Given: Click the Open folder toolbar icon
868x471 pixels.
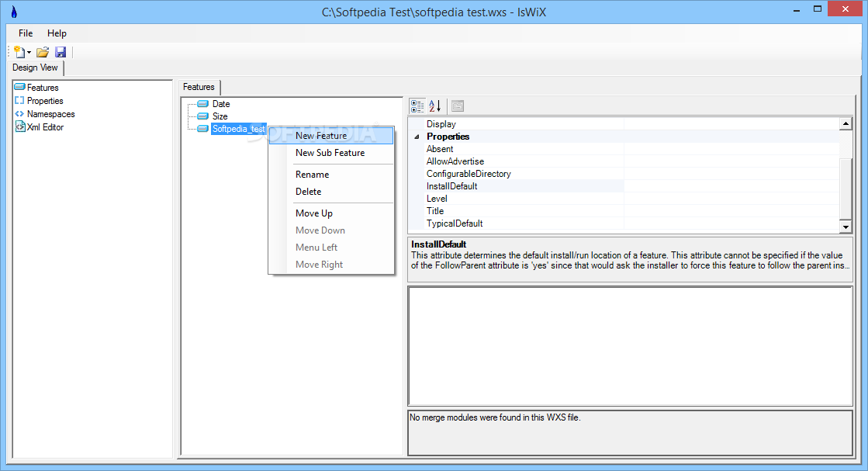Looking at the screenshot, I should click(x=43, y=52).
